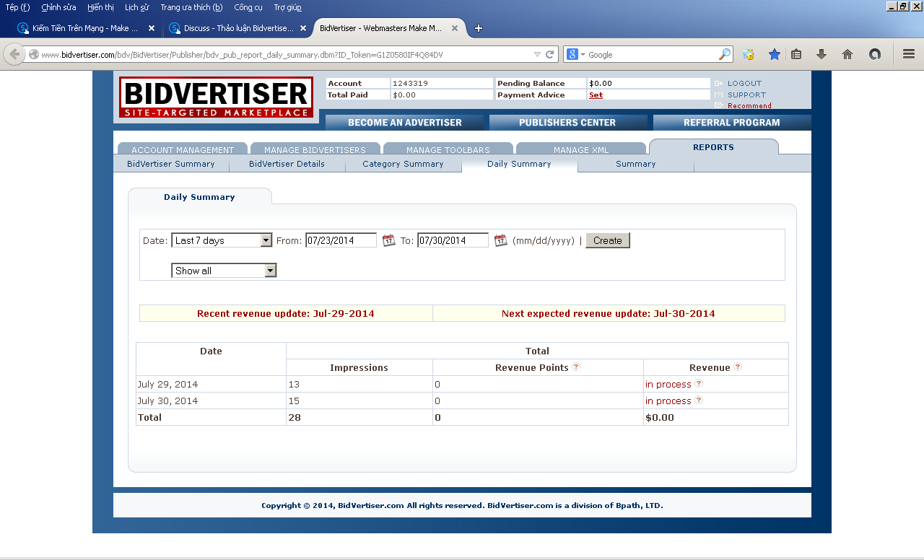924x560 pixels.
Task: Click the Set link for Payment Advice
Action: tap(596, 95)
